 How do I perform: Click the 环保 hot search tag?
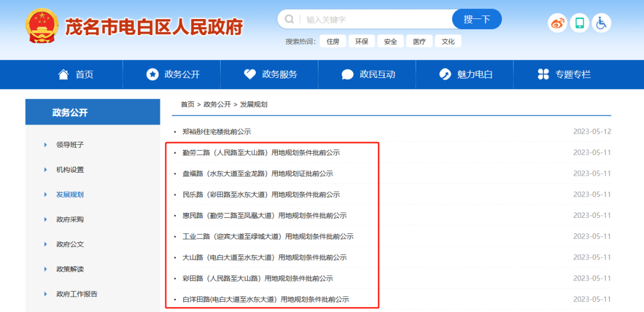[x=362, y=42]
